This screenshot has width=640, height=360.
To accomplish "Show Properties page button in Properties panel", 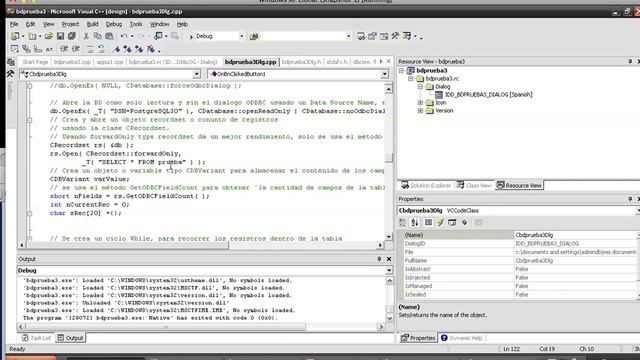I will click(428, 222).
